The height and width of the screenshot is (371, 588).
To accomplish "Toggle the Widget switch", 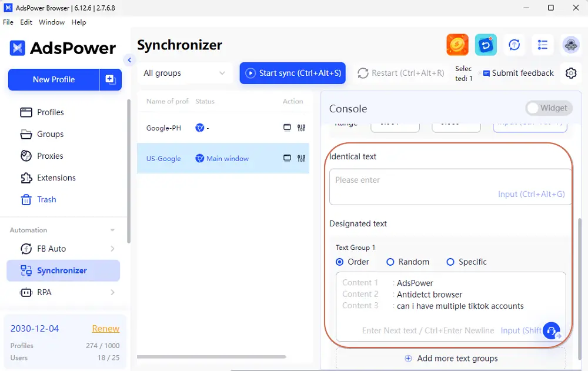I will (x=549, y=108).
